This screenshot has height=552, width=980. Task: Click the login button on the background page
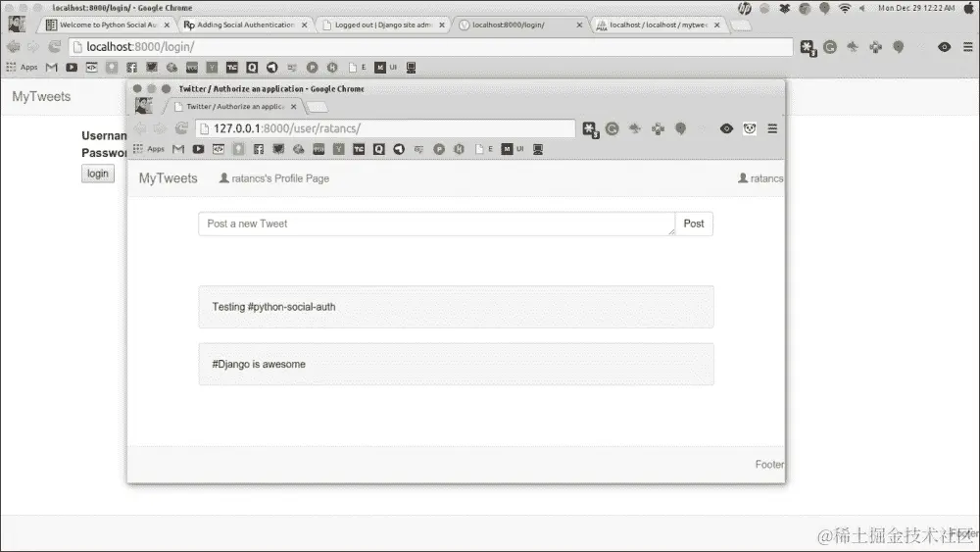point(97,174)
